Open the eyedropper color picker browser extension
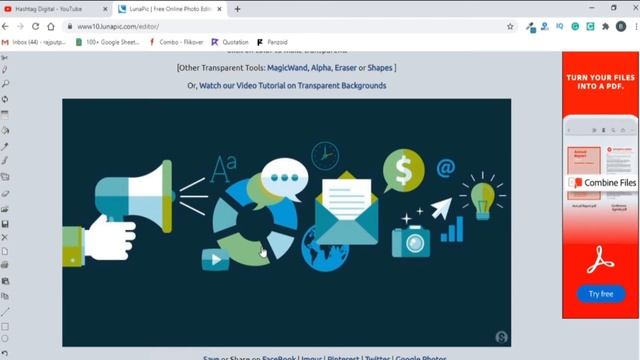Image resolution: width=640 pixels, height=360 pixels. tap(530, 27)
